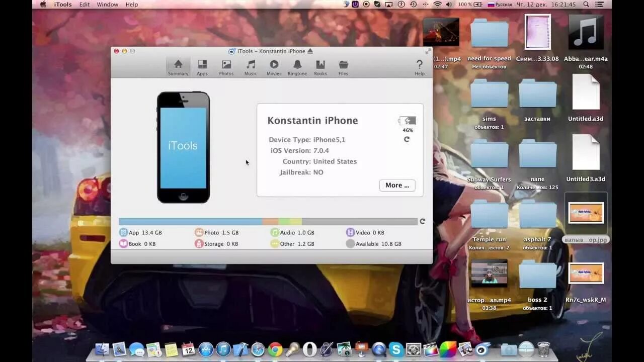The image size is (644, 362).
Task: Open the App Store from the Dock
Action: 206,349
